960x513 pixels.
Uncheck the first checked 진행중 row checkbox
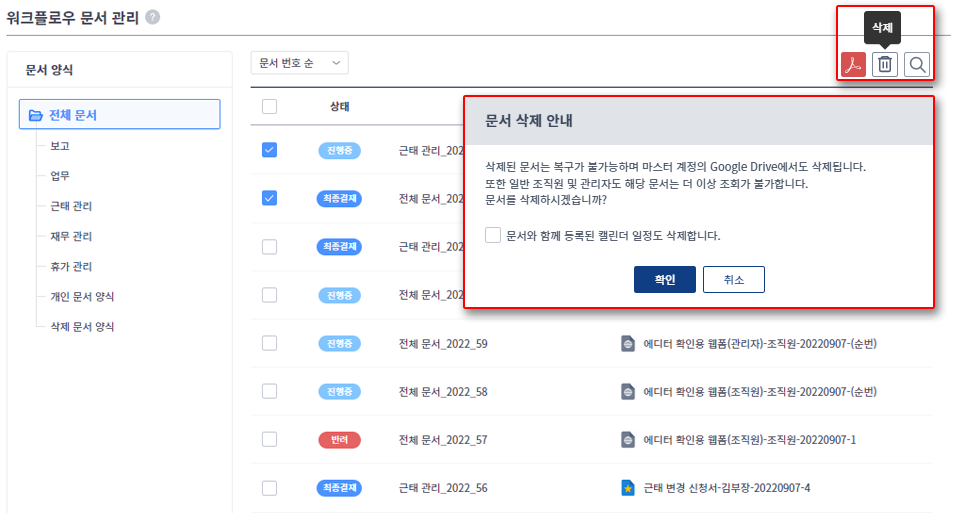coord(269,150)
